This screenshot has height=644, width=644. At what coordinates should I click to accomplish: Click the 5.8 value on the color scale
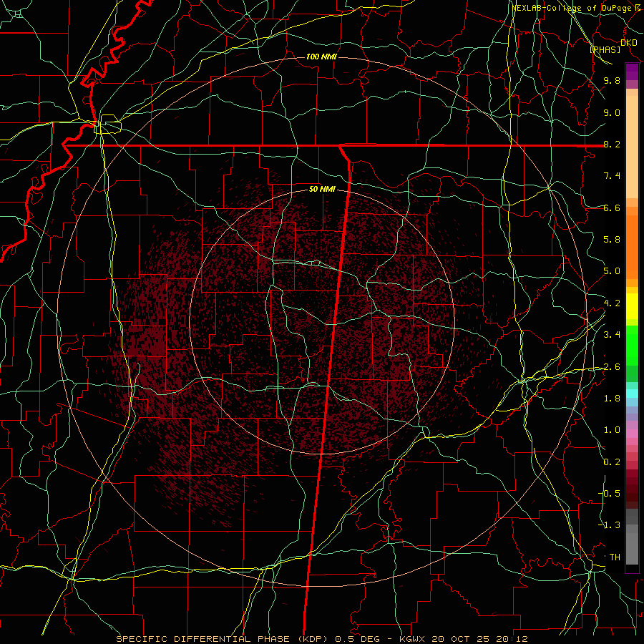[x=612, y=240]
